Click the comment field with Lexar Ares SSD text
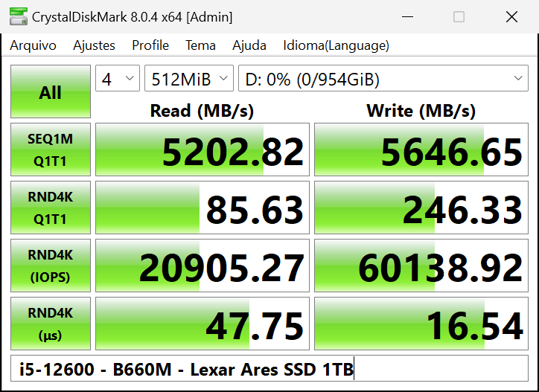The height and width of the screenshot is (392, 539). [269, 368]
